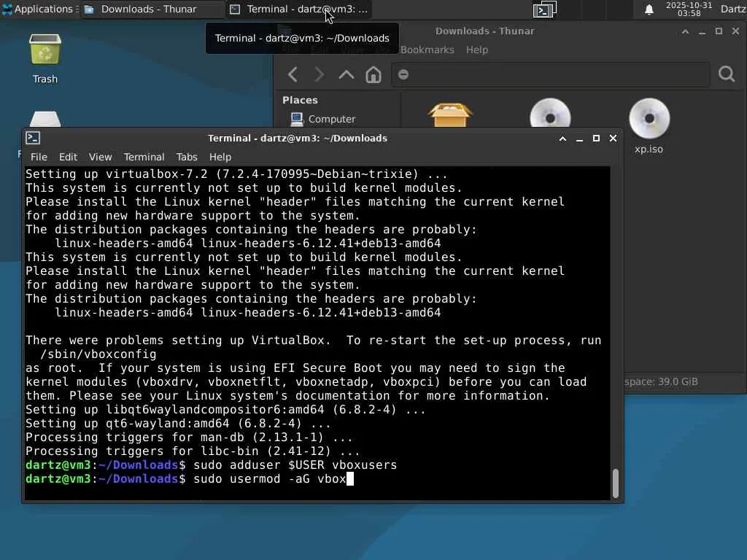Viewport: 747px width, 560px height.
Task: Shade the Terminal window with up arrow
Action: (562, 139)
